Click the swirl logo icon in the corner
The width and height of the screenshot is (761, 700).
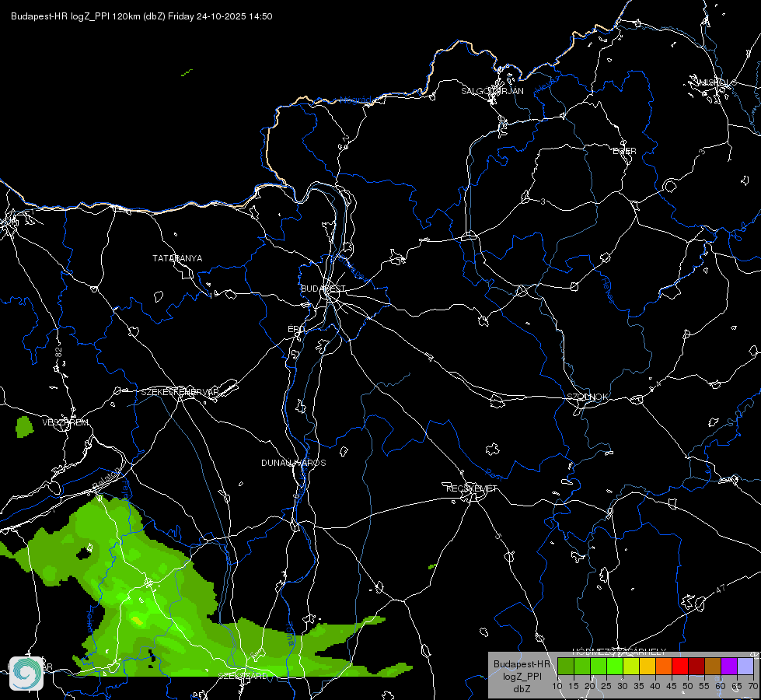click(x=26, y=674)
